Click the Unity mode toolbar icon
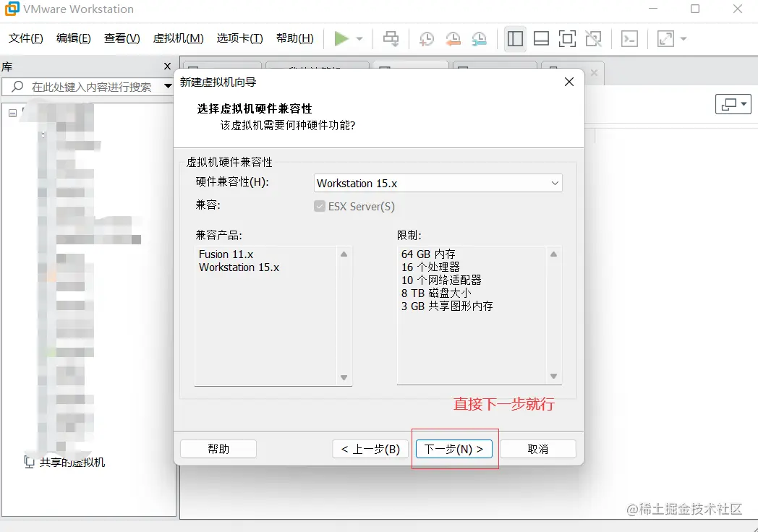 [x=593, y=38]
